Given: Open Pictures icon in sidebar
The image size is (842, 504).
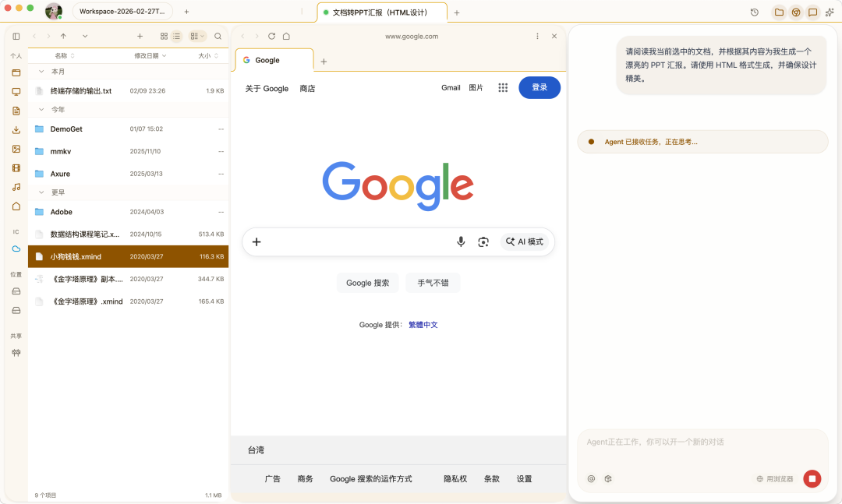Looking at the screenshot, I should tap(16, 150).
